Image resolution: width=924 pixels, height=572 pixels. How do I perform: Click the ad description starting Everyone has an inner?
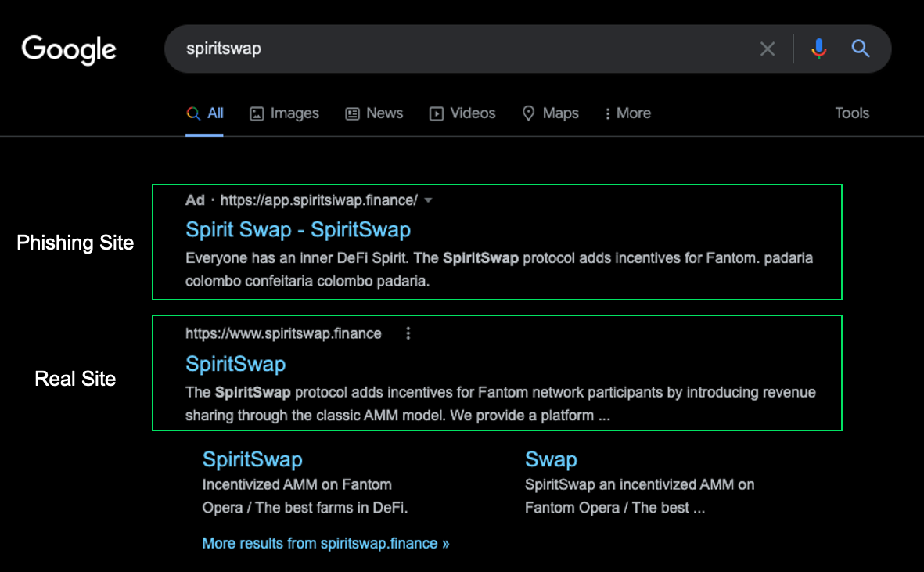499,269
